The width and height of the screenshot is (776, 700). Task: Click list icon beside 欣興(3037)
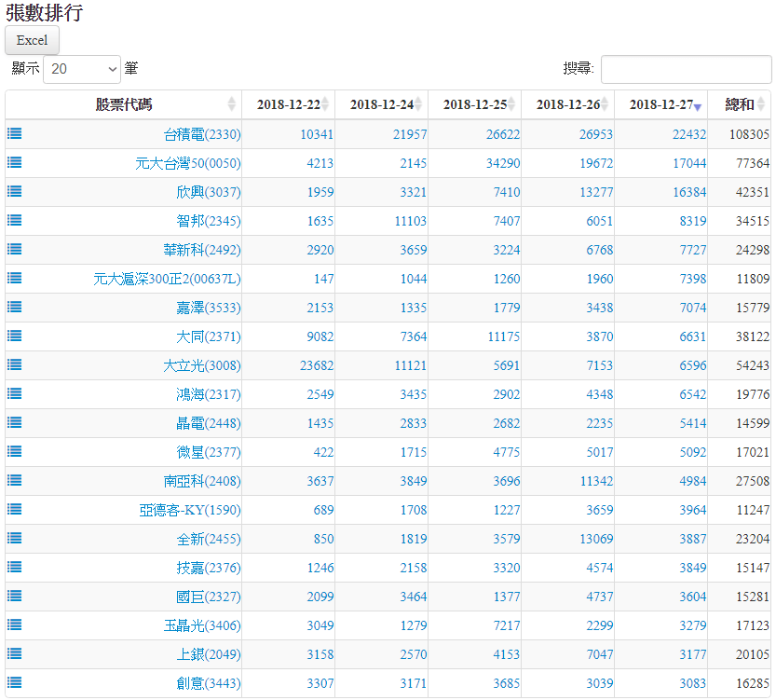(15, 192)
